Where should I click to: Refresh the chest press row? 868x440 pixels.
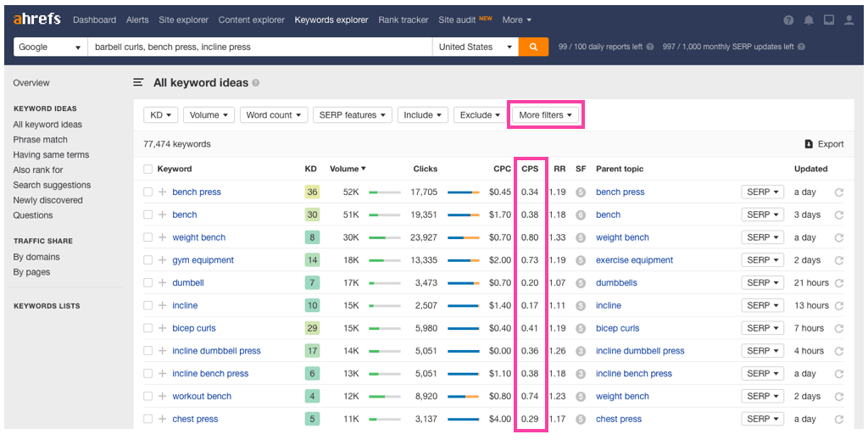838,420
